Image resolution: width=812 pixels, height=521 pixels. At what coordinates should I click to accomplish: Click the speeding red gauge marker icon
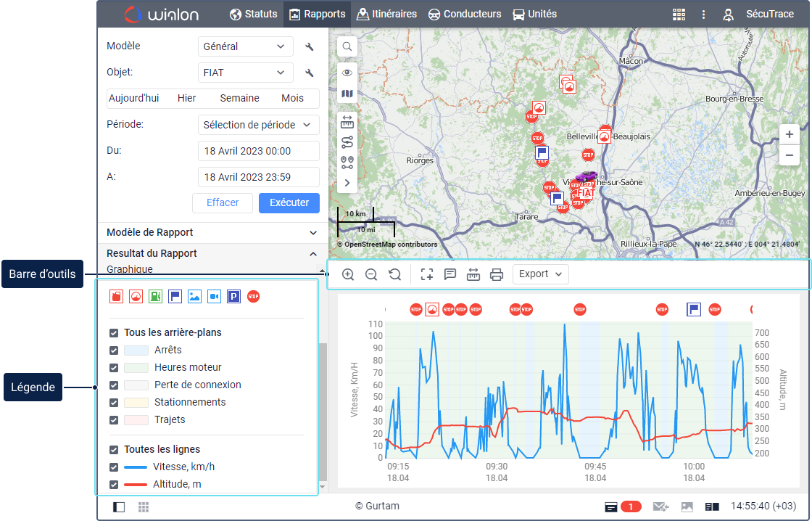pyautogui.click(x=136, y=297)
